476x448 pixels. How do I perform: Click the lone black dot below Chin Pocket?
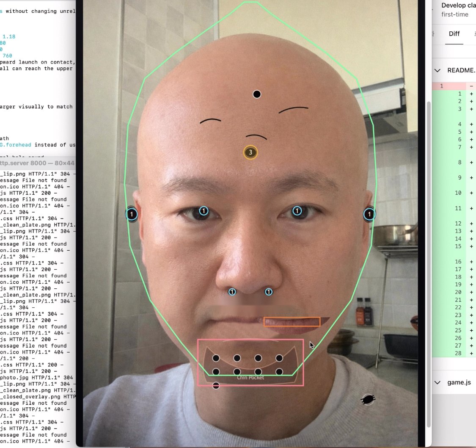(216, 386)
